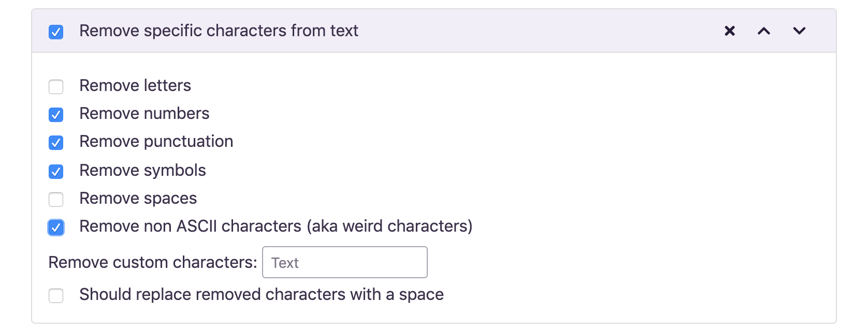Click the "Should replace removed characters" label
The width and height of the screenshot is (868, 332).
pyautogui.click(x=262, y=294)
